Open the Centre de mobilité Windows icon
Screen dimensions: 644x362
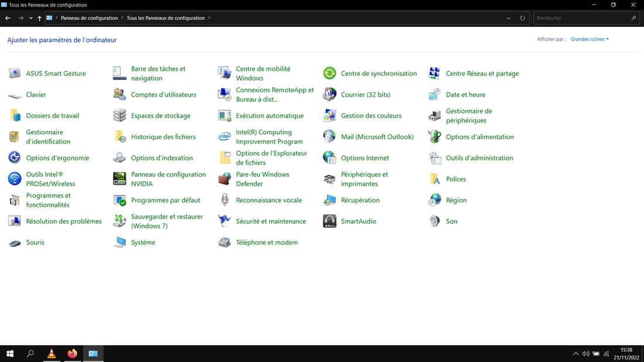pos(225,74)
